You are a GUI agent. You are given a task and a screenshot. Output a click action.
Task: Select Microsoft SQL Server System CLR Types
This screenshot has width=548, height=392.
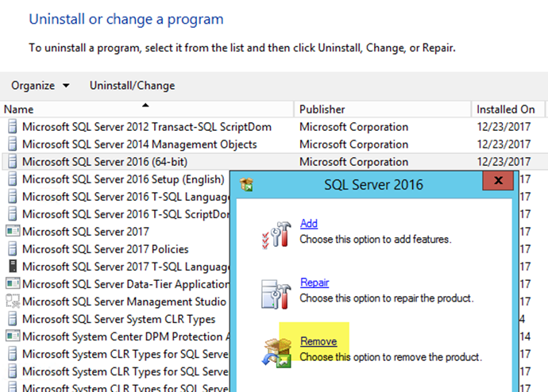click(x=119, y=319)
